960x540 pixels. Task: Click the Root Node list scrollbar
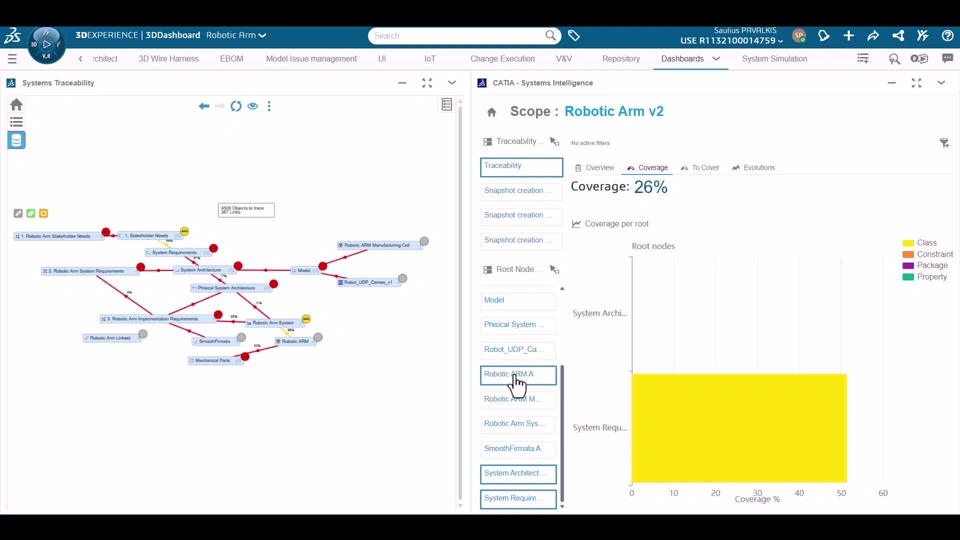pos(562,433)
